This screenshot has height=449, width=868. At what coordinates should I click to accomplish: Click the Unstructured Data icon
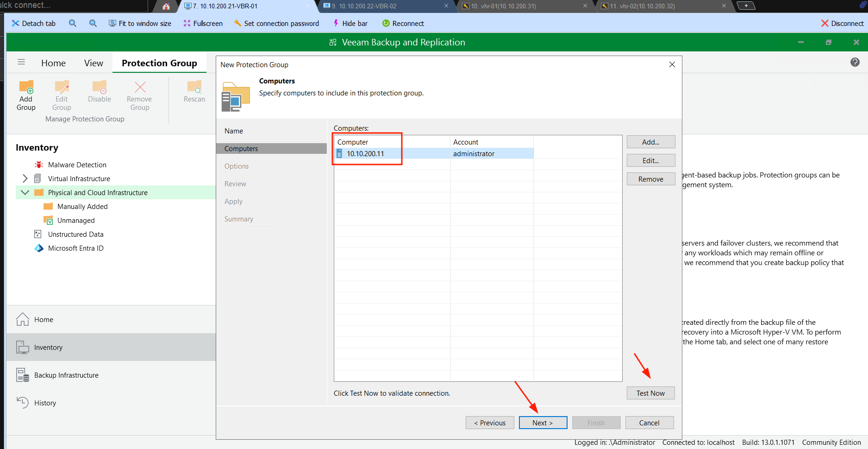pyautogui.click(x=38, y=234)
